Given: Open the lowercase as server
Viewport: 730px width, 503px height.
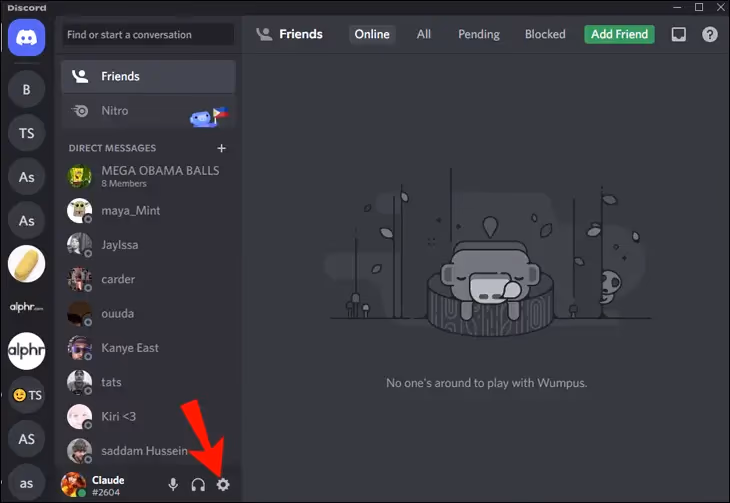Looking at the screenshot, I should [x=27, y=483].
